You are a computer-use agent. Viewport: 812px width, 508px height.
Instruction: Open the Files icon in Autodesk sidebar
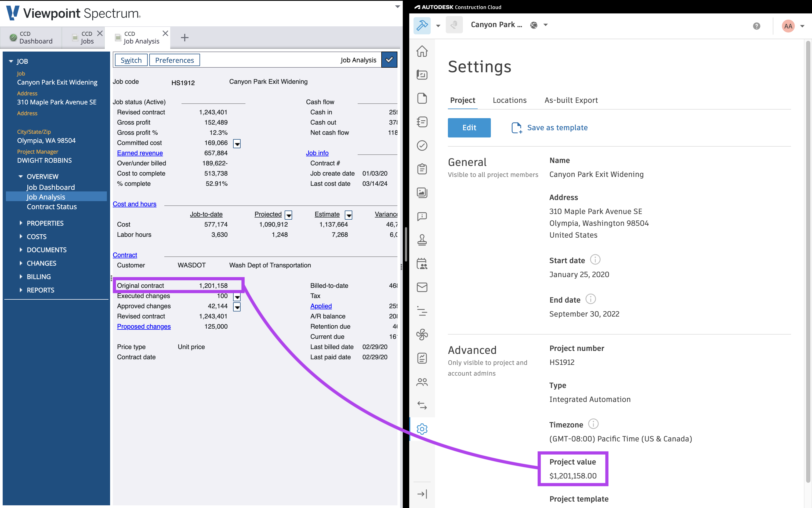(x=422, y=98)
